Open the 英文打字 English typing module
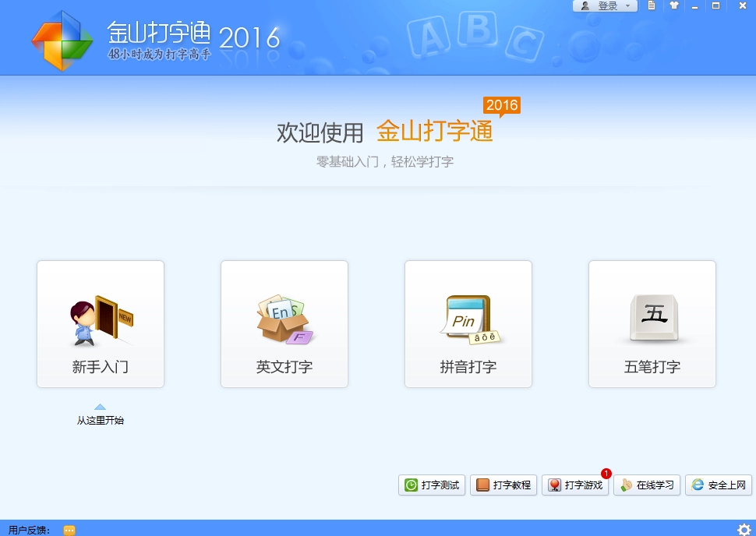The height and width of the screenshot is (536, 756). coord(284,324)
